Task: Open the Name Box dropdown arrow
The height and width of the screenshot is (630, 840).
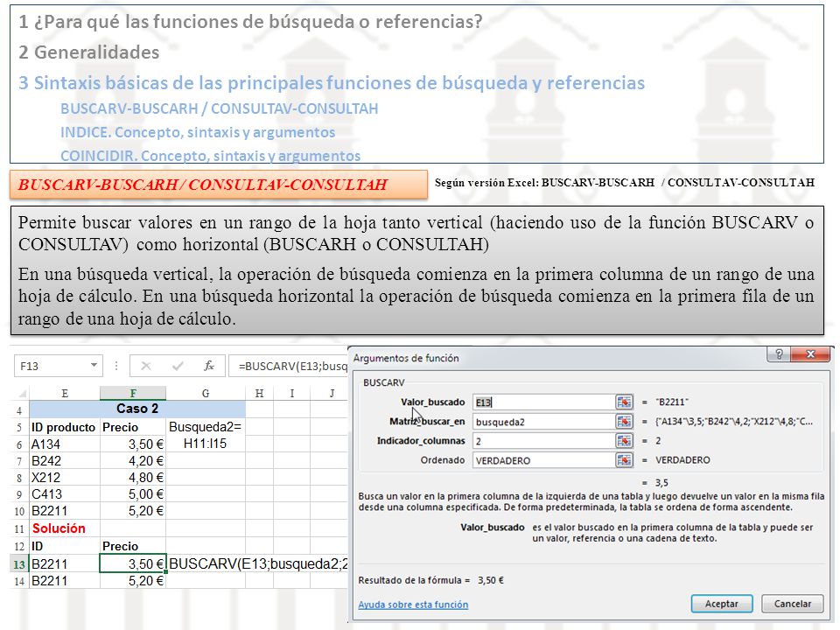Action: (94, 366)
